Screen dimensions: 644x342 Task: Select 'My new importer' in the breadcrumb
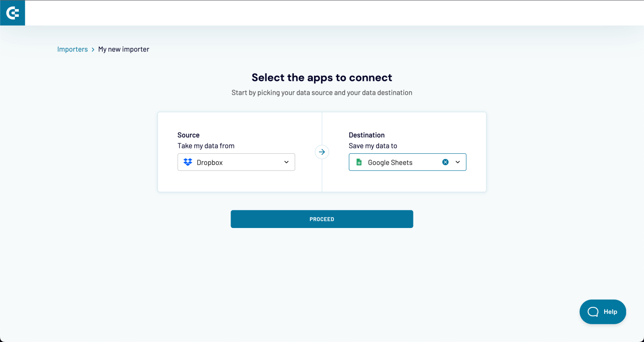(123, 49)
